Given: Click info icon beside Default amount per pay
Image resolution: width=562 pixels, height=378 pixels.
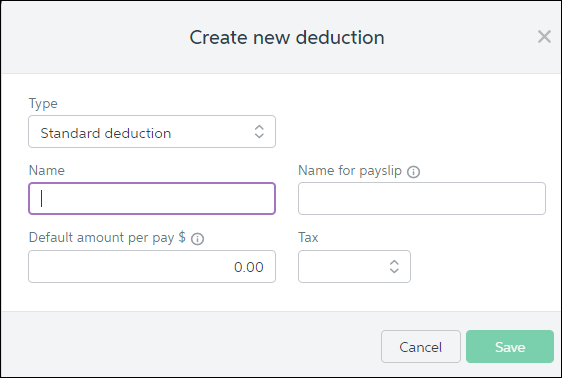Looking at the screenshot, I should tap(197, 239).
